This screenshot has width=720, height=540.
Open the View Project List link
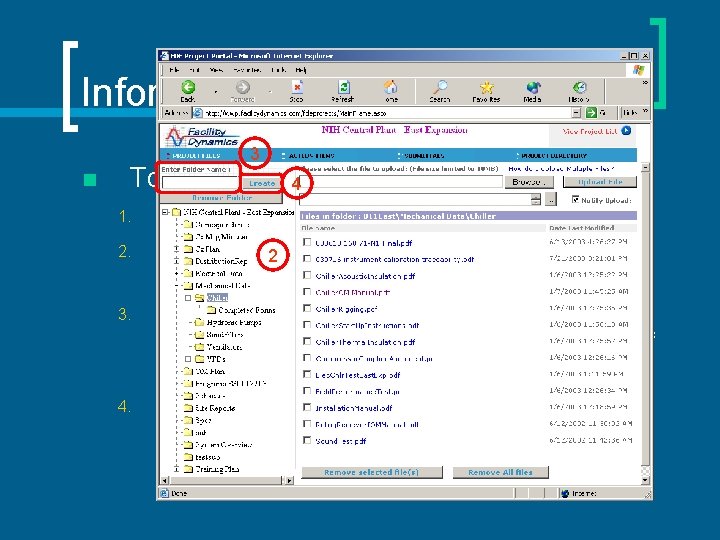coord(590,131)
